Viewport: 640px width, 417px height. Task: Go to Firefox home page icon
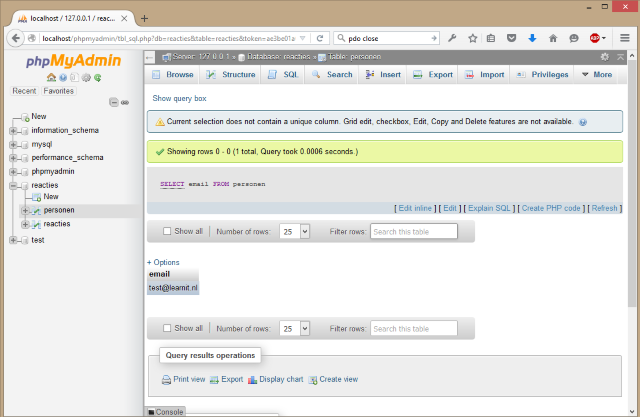[x=553, y=38]
